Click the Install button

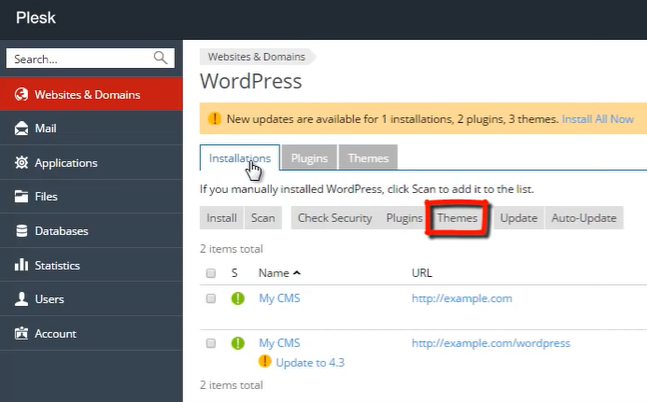point(222,218)
